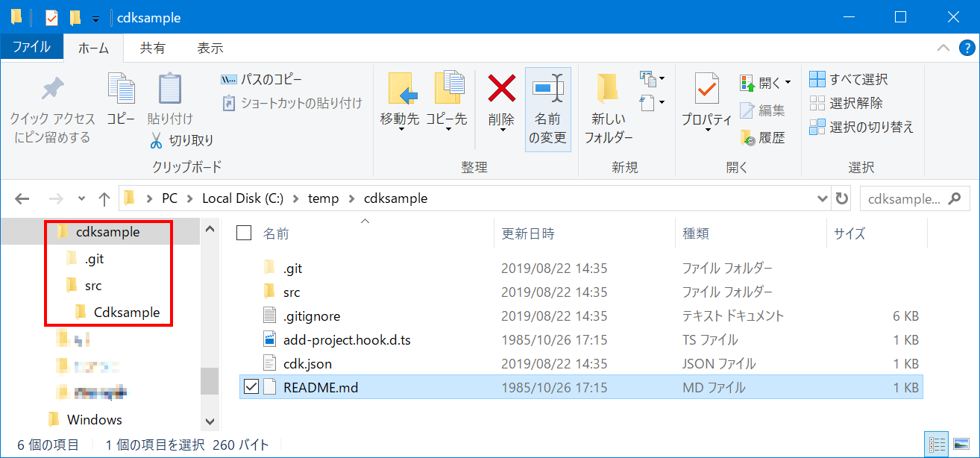The image size is (980, 458).
Task: Collapse the ribbon with the chevron arrow
Action: click(943, 47)
